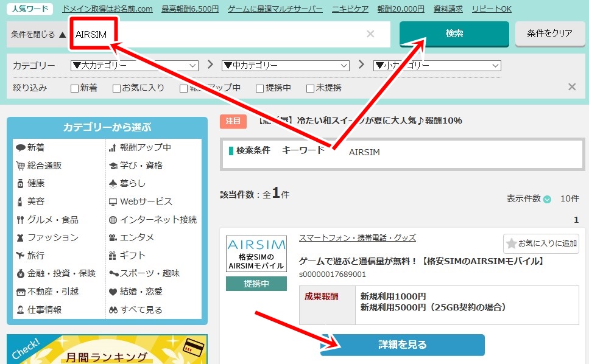Tick the 提携中 filter checkbox
The image size is (589, 364).
pos(259,88)
